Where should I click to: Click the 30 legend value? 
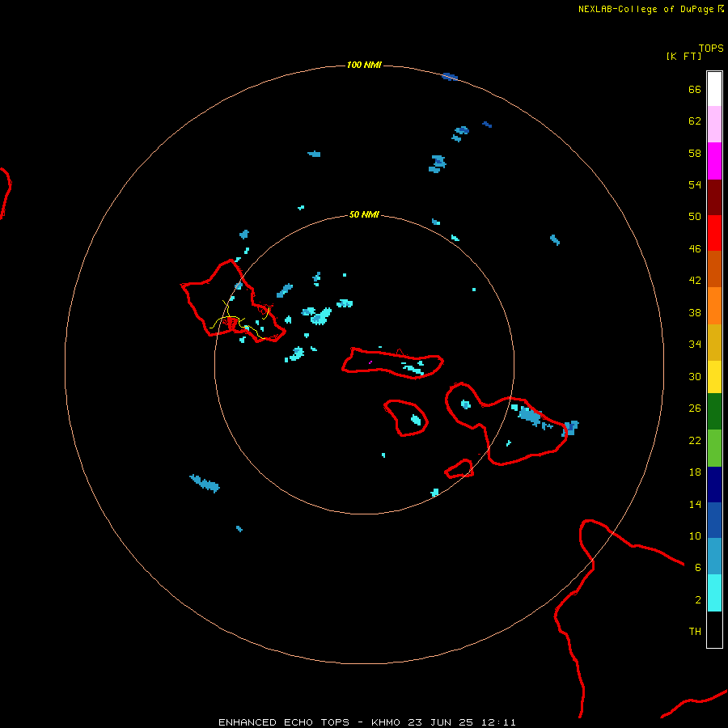click(695, 376)
